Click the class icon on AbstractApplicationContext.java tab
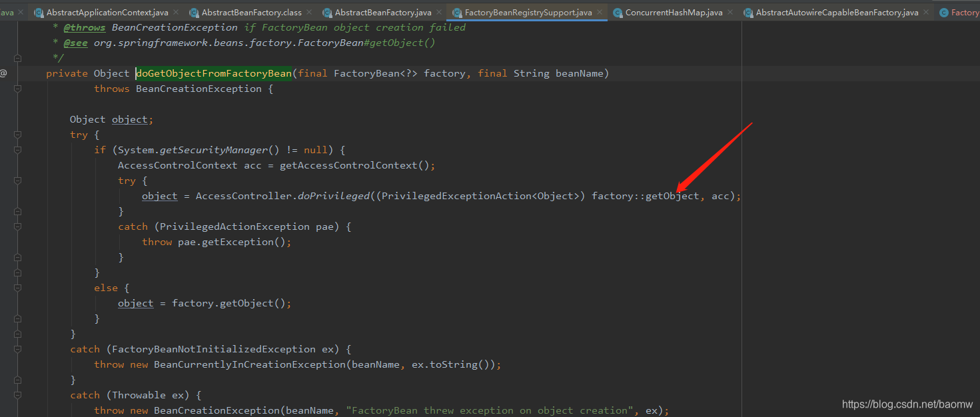Viewport: 980px width, 417px height. coord(39,13)
